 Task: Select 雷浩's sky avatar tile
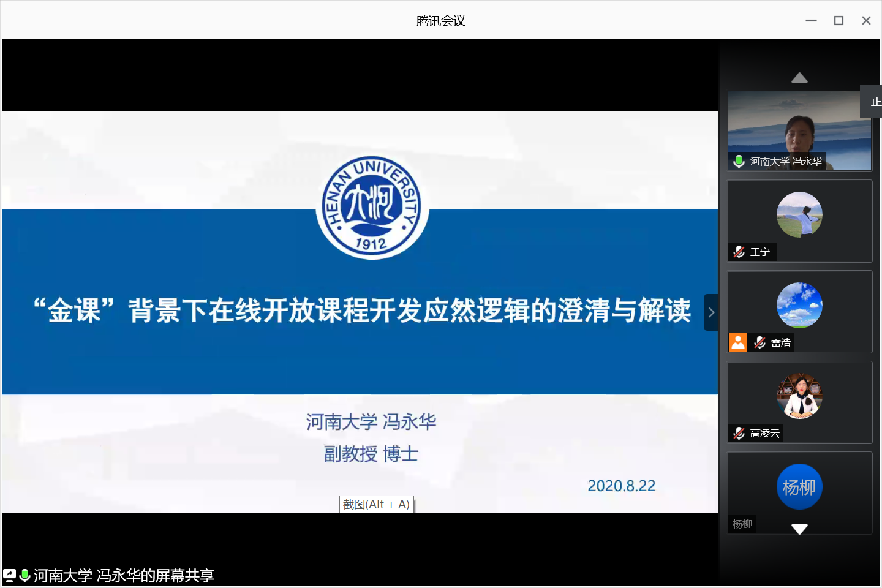click(799, 305)
